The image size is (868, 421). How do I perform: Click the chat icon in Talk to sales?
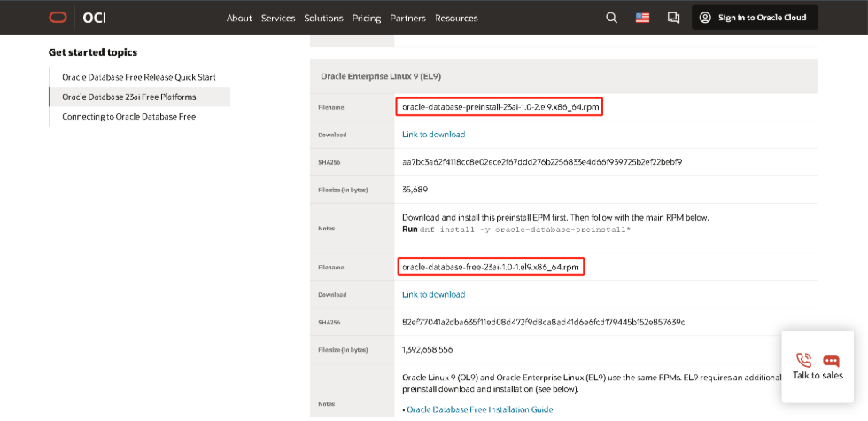point(831,362)
